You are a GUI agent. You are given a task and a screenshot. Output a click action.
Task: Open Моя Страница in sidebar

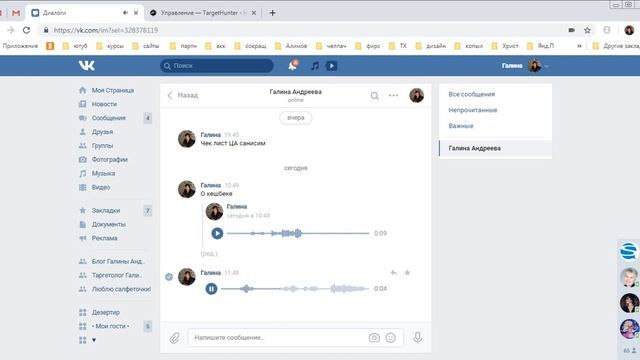point(113,90)
